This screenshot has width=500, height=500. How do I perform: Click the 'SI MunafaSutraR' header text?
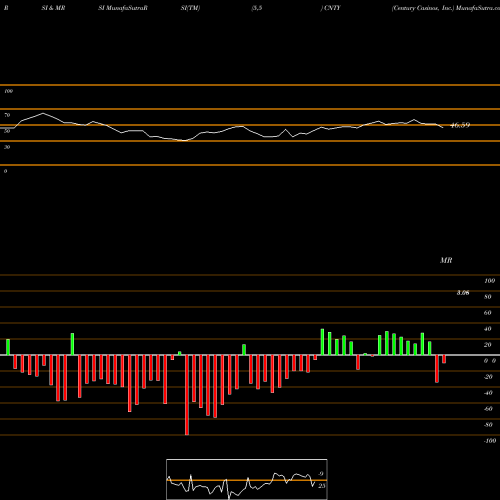pyautogui.click(x=123, y=8)
